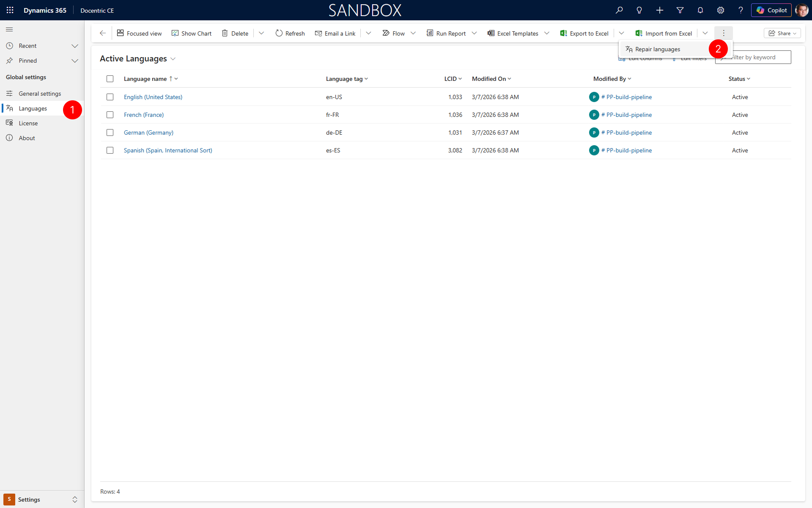812x508 pixels.
Task: Open the Settings area switcher
Action: click(42, 500)
